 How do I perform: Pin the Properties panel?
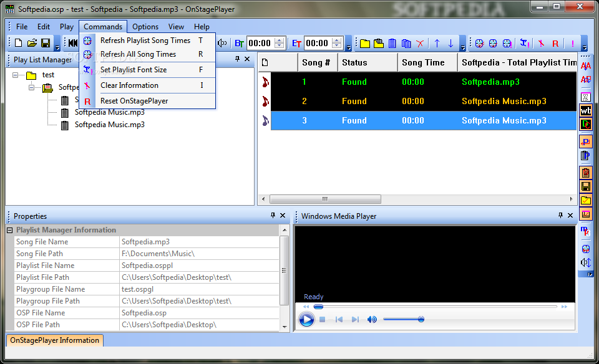pyautogui.click(x=273, y=215)
